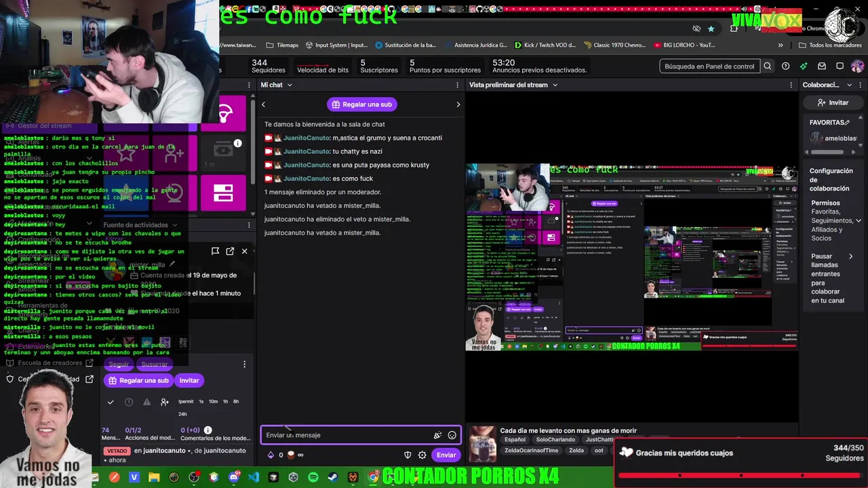
Task: Open Visual Studio Code from the taskbar
Action: 254,477
